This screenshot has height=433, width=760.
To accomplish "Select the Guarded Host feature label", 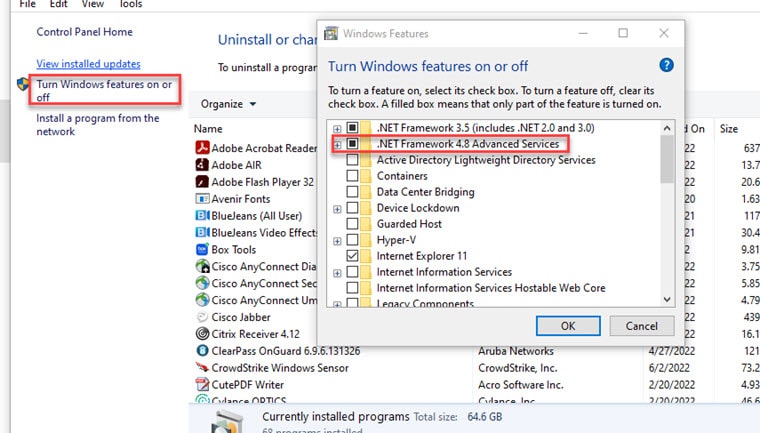I will 409,224.
